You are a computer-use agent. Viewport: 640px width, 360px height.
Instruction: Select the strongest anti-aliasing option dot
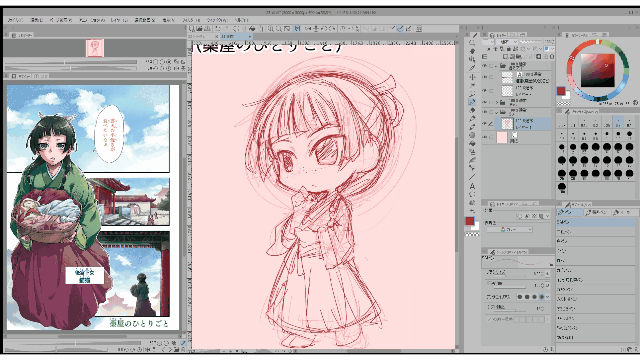[542, 297]
